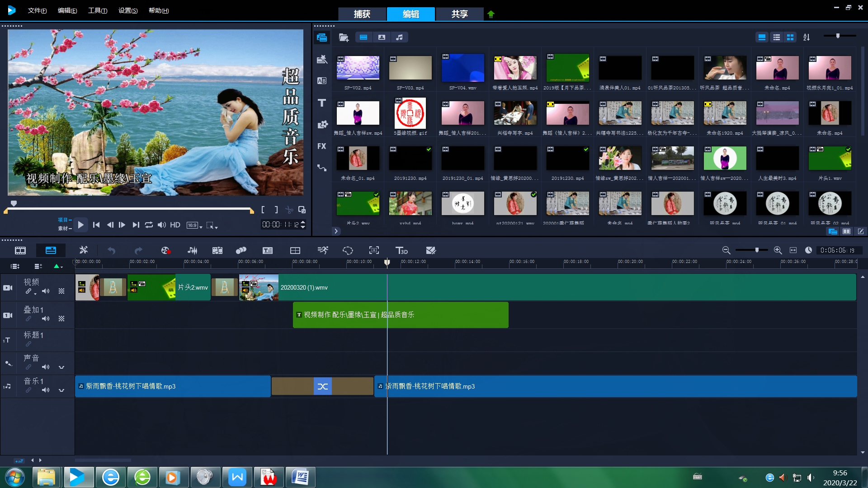Expand the 音乐1 track height chevron
Screen dimensions: 868x488
(x=61, y=390)
